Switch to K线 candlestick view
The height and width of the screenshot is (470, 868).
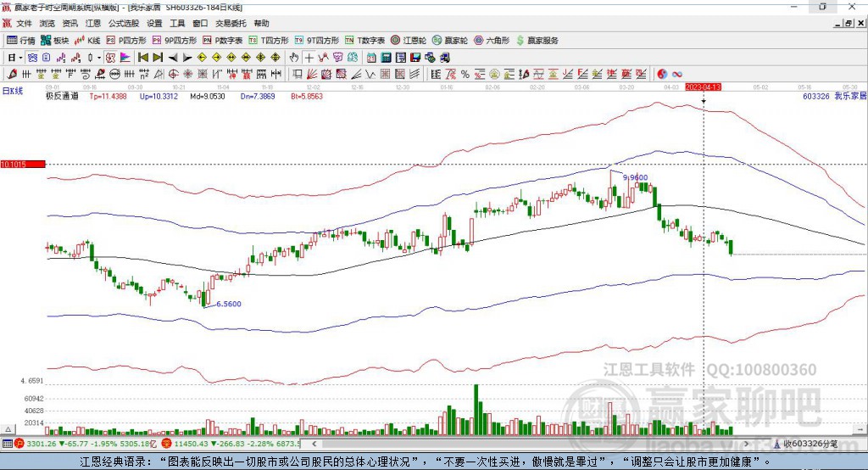pos(87,41)
